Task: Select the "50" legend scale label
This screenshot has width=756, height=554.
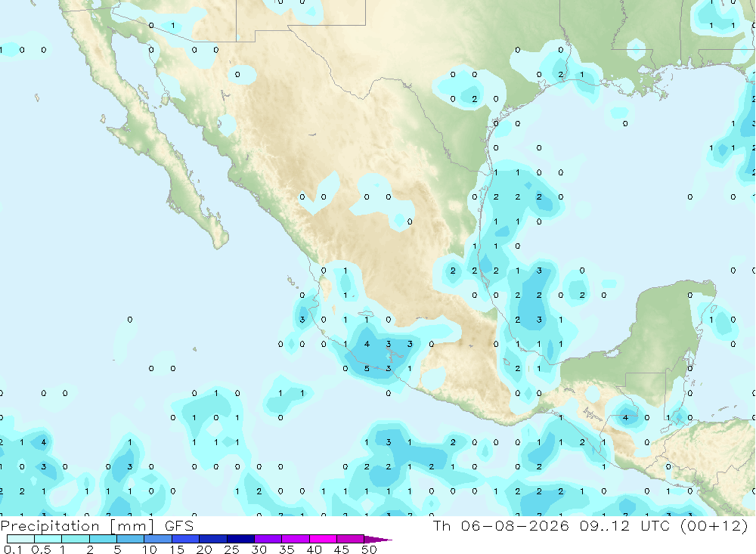Action: (x=370, y=549)
